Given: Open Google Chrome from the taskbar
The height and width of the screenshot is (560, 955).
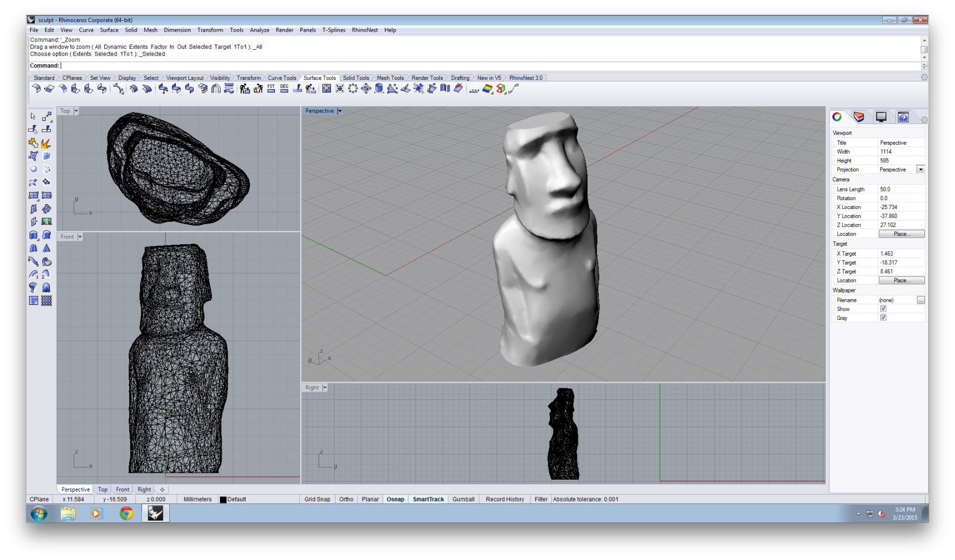Looking at the screenshot, I should (126, 513).
